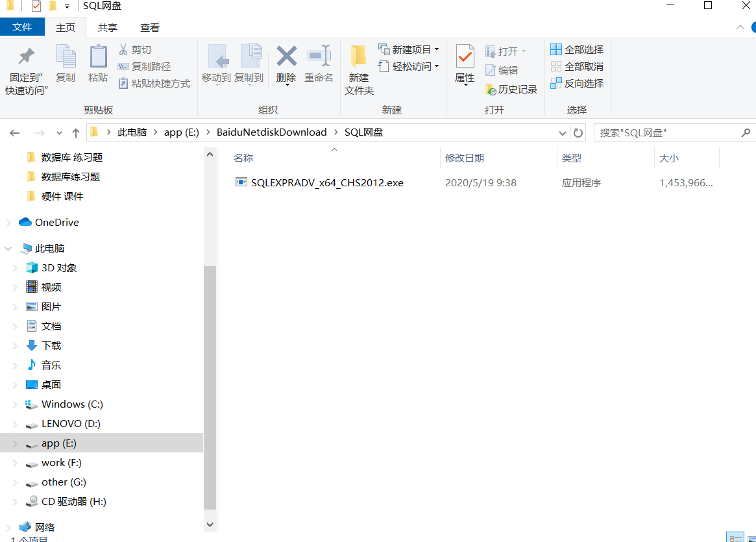Viewport: 756px width, 542px height.
Task: Show History (历史记录)
Action: coord(511,89)
